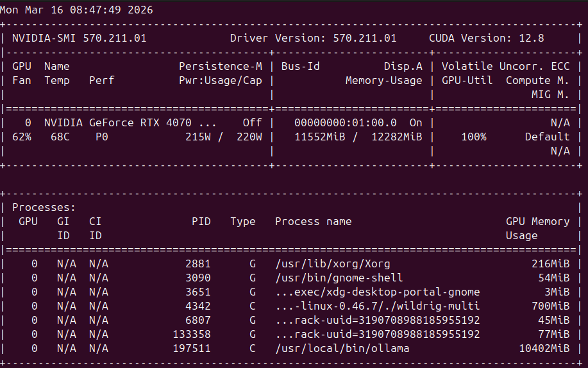The width and height of the screenshot is (588, 368).
Task: Click the /usr/lib/xorg/Xorg process name
Action: pyautogui.click(x=333, y=264)
